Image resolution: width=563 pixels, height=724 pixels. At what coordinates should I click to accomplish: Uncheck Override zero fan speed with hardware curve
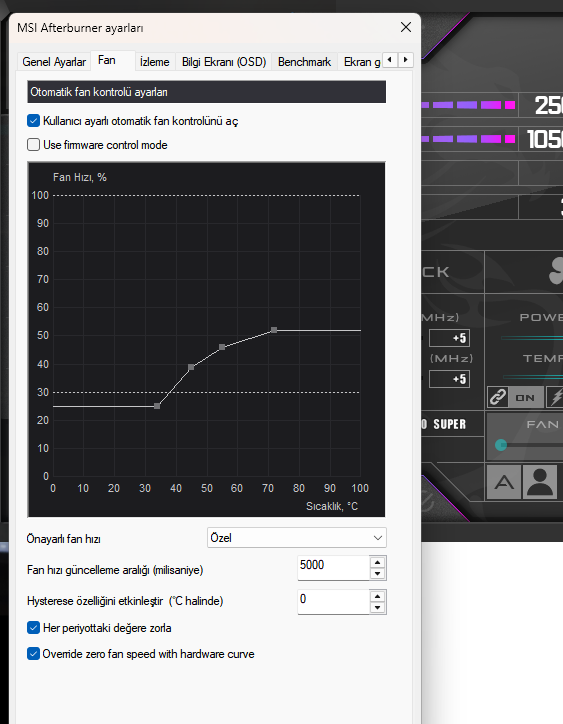point(33,654)
